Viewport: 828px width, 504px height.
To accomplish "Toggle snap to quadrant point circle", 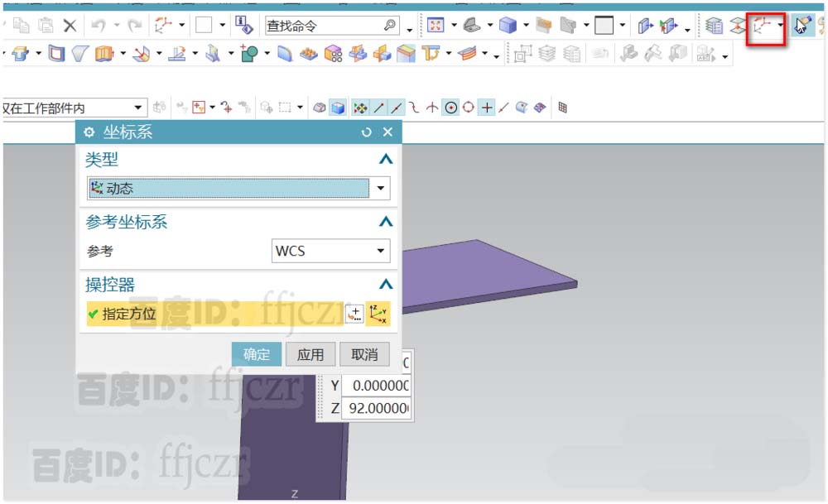I will pos(469,108).
